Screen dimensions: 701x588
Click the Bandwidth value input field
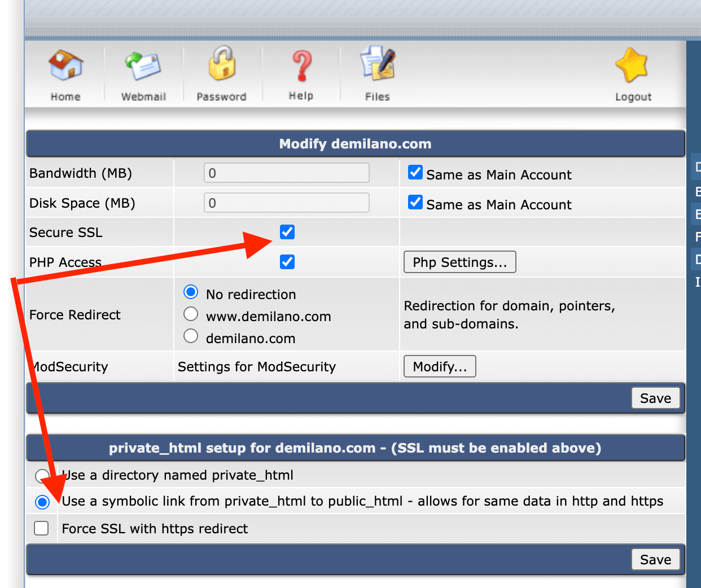click(286, 172)
